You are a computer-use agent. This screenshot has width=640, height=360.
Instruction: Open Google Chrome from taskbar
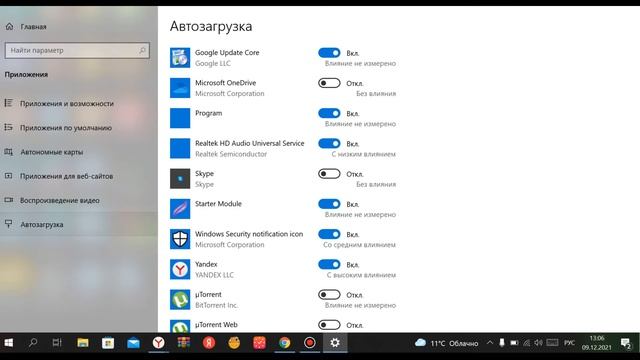coord(284,343)
